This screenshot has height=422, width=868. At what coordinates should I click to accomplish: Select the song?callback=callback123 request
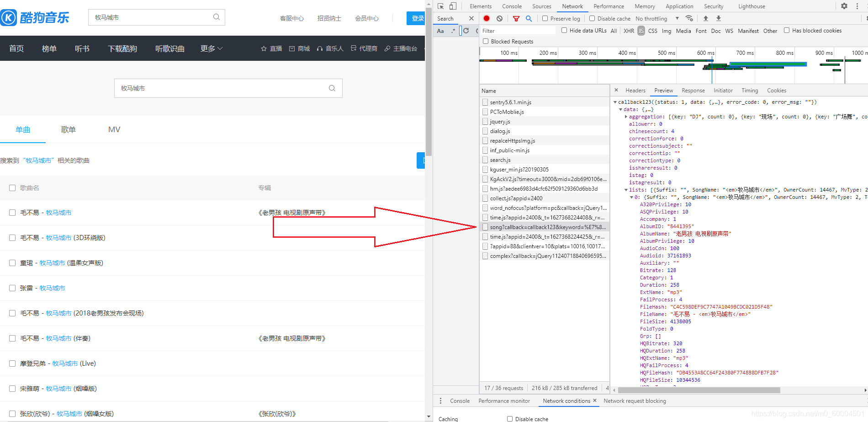(545, 227)
